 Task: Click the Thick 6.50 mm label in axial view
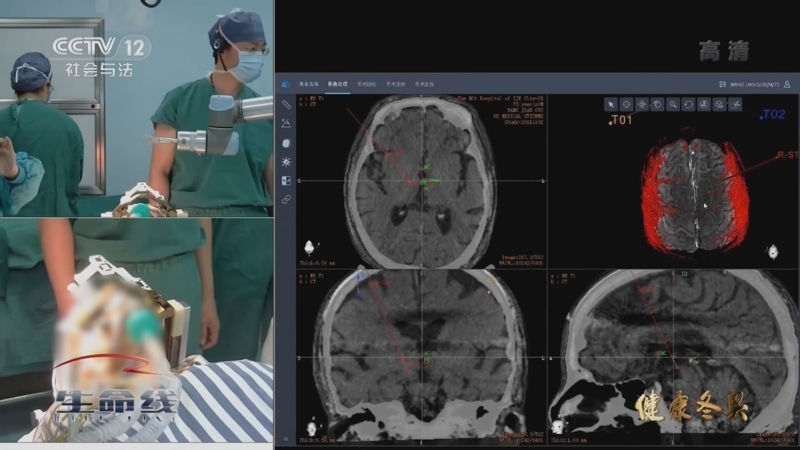coord(317,263)
